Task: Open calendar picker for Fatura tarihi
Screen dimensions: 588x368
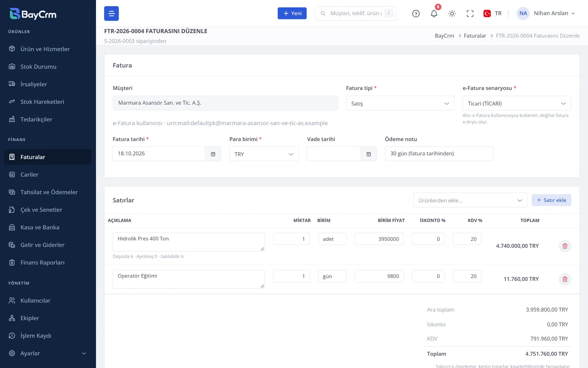Action: (x=213, y=154)
